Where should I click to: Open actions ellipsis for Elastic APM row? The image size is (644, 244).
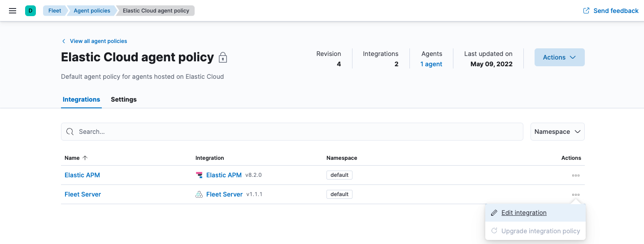point(575,176)
